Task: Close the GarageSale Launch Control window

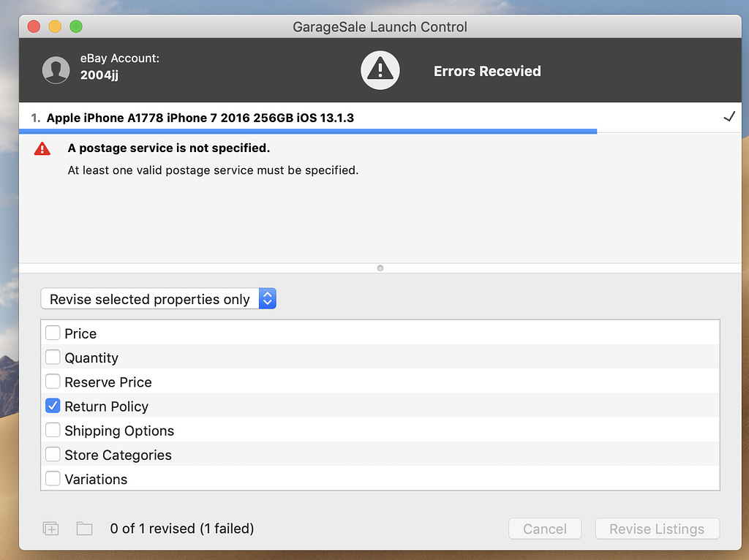Action: pyautogui.click(x=34, y=26)
